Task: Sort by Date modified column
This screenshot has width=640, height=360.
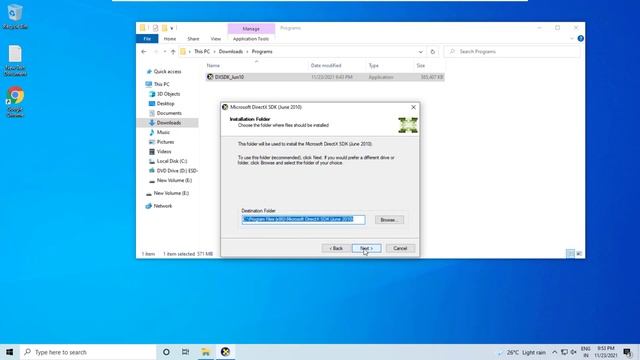Action: tap(326, 65)
